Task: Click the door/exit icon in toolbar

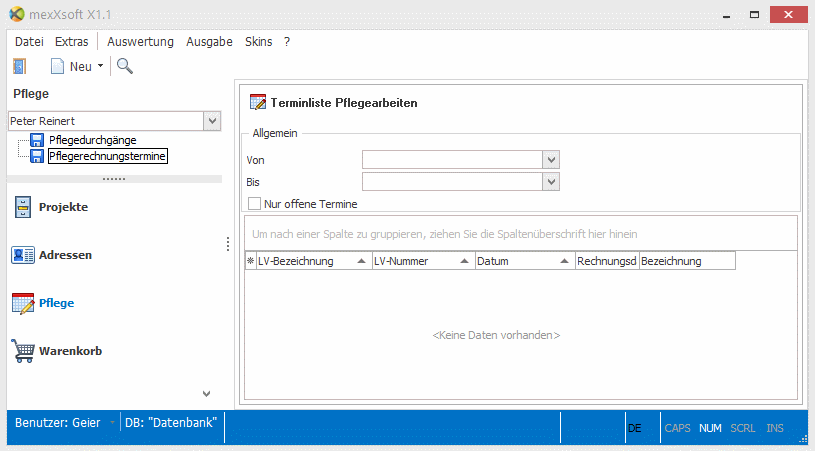Action: [x=19, y=66]
